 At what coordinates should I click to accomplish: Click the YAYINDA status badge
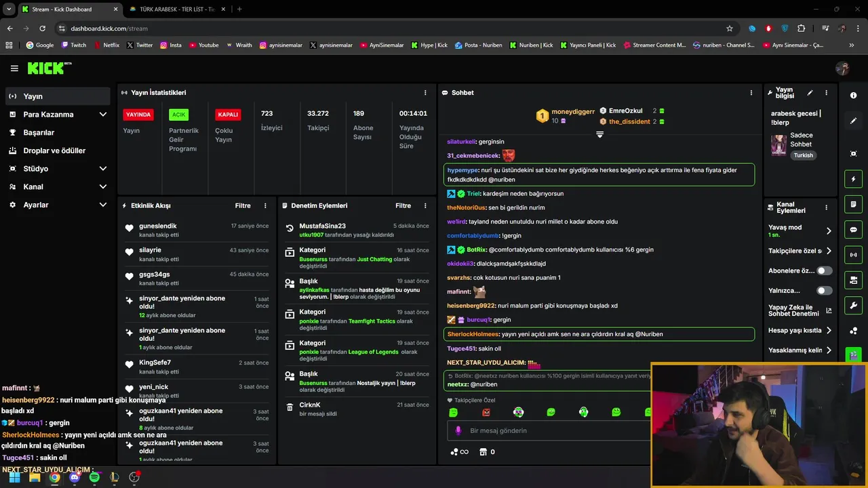point(138,115)
